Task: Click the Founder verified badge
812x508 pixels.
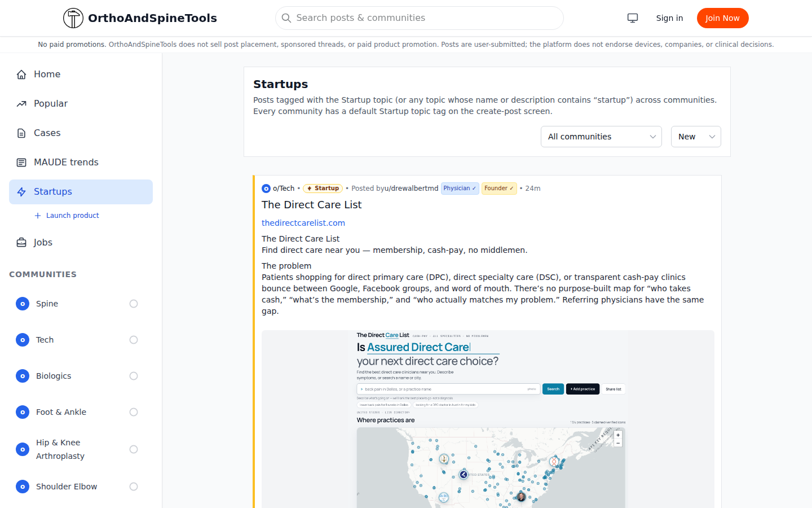Action: coord(499,189)
